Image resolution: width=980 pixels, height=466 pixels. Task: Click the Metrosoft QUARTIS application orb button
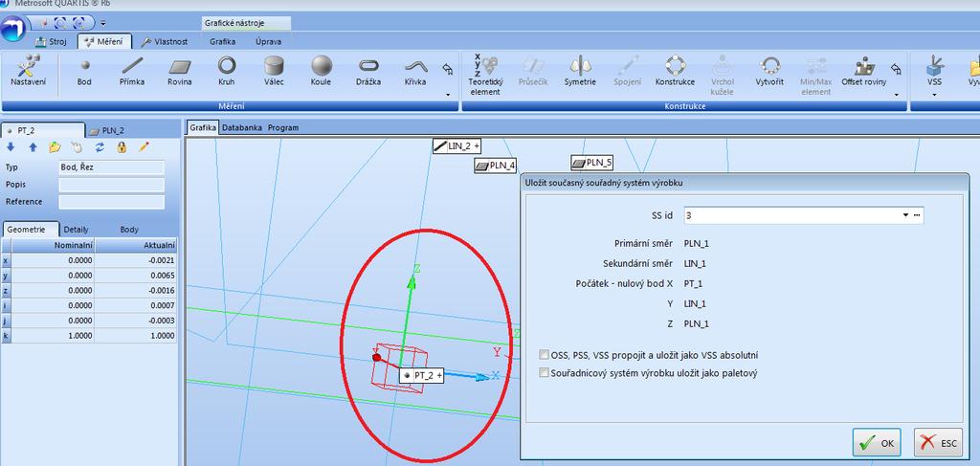pos(13,30)
